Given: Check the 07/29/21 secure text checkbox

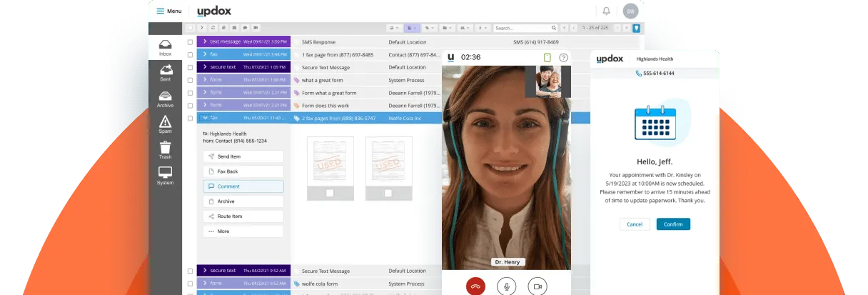Looking at the screenshot, I should [190, 67].
